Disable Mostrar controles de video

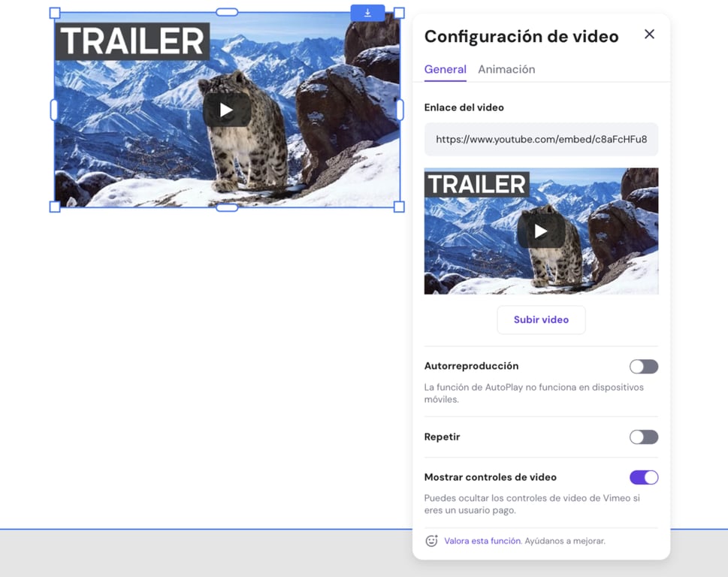pyautogui.click(x=643, y=477)
